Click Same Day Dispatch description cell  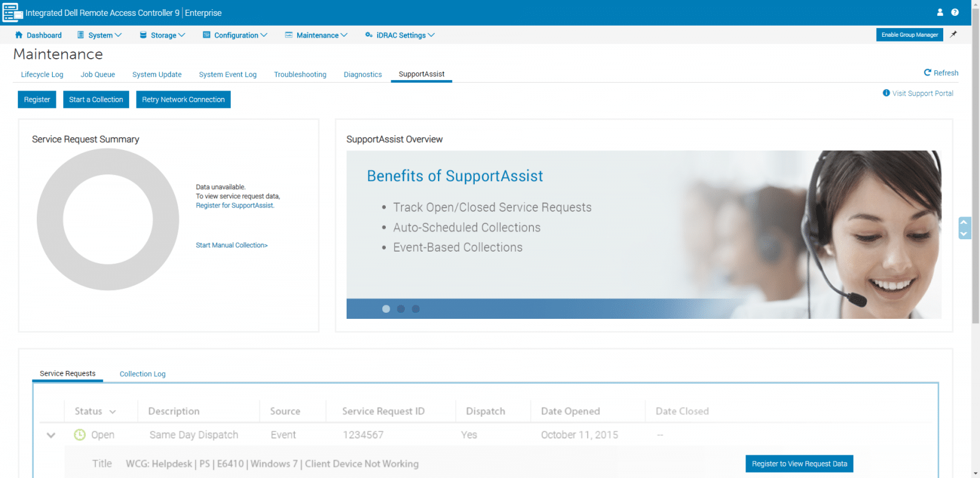[194, 435]
